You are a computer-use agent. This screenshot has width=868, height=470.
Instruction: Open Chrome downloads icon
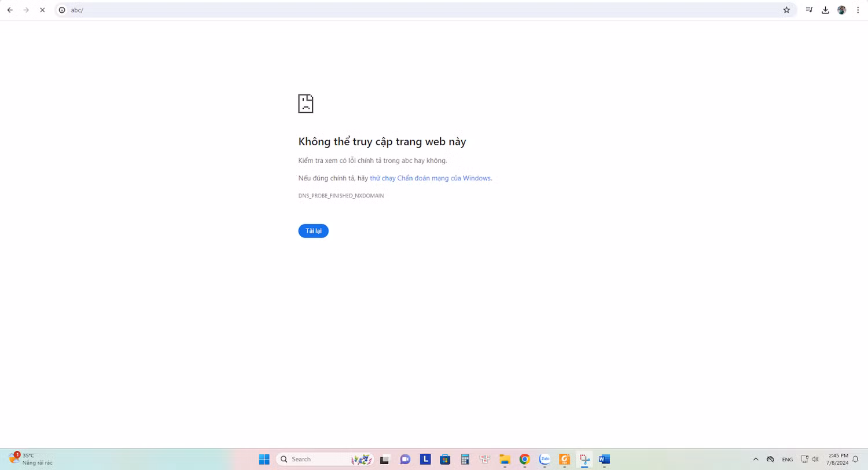click(825, 10)
